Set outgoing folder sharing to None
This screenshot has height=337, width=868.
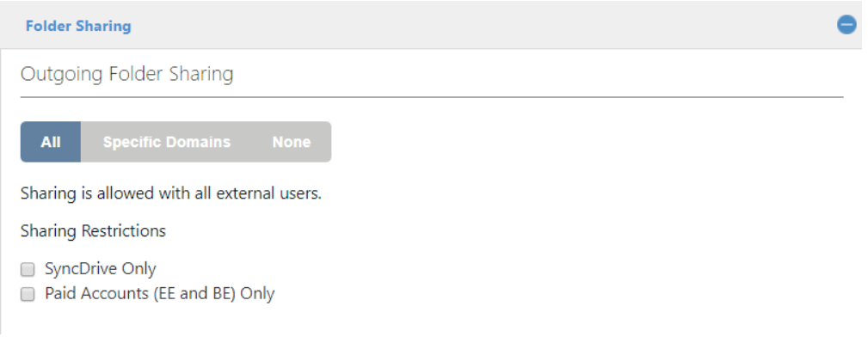coord(291,142)
